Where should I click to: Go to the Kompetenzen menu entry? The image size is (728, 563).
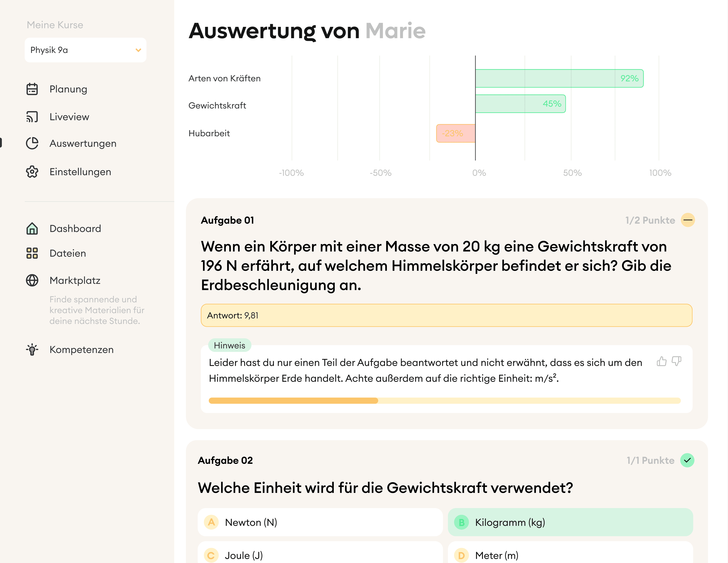(x=82, y=349)
